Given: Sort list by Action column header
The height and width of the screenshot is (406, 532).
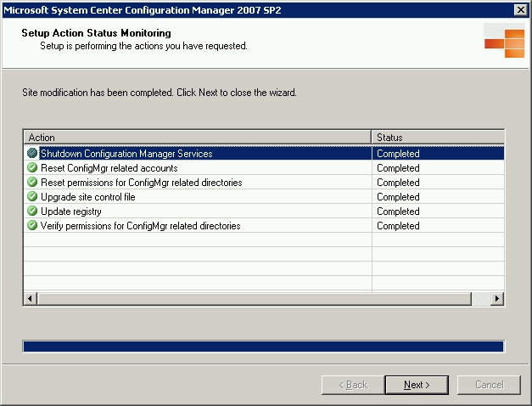Looking at the screenshot, I should [x=198, y=138].
